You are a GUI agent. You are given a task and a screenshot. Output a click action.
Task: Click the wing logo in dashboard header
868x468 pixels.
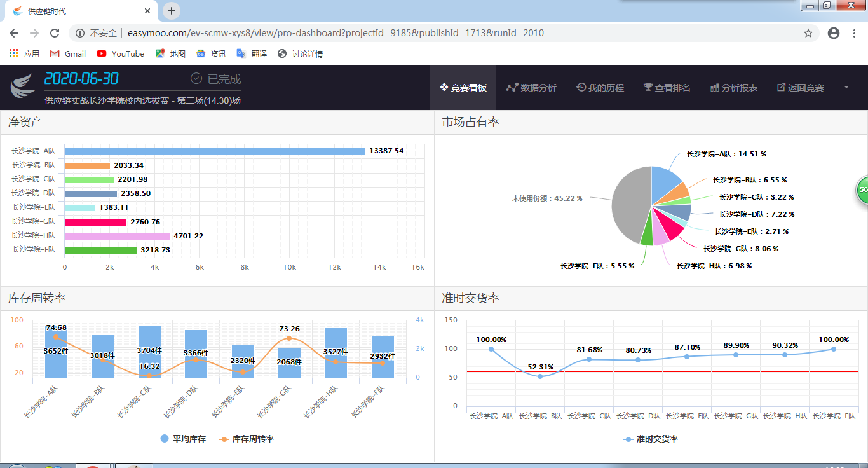[x=22, y=86]
